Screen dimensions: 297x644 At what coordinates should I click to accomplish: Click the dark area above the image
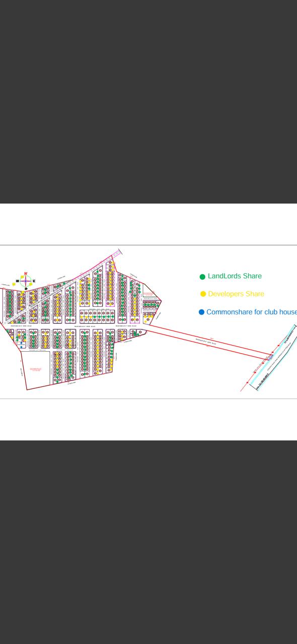pyautogui.click(x=148, y=102)
